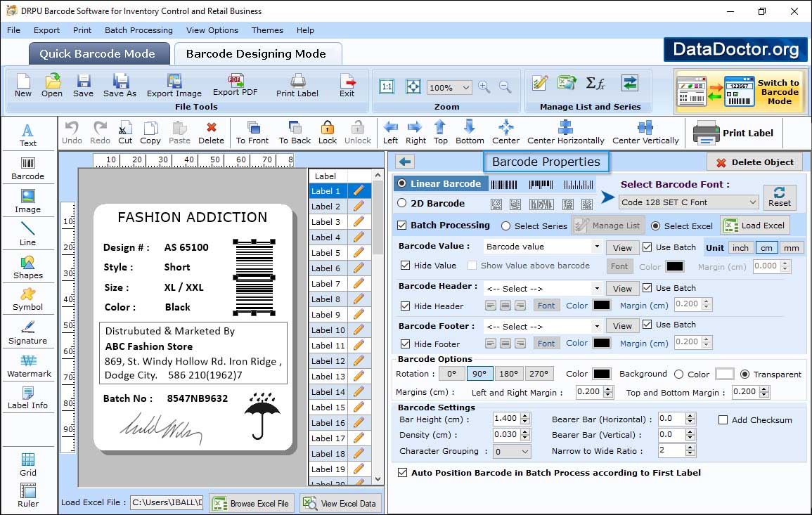Lock the selected object
The height and width of the screenshot is (515, 812).
pos(328,133)
